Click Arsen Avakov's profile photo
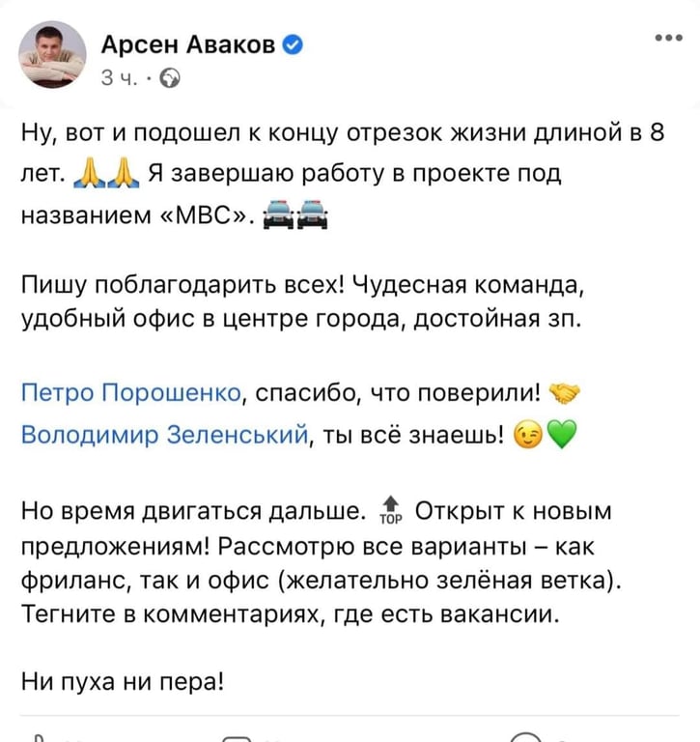The image size is (700, 742). pyautogui.click(x=52, y=54)
